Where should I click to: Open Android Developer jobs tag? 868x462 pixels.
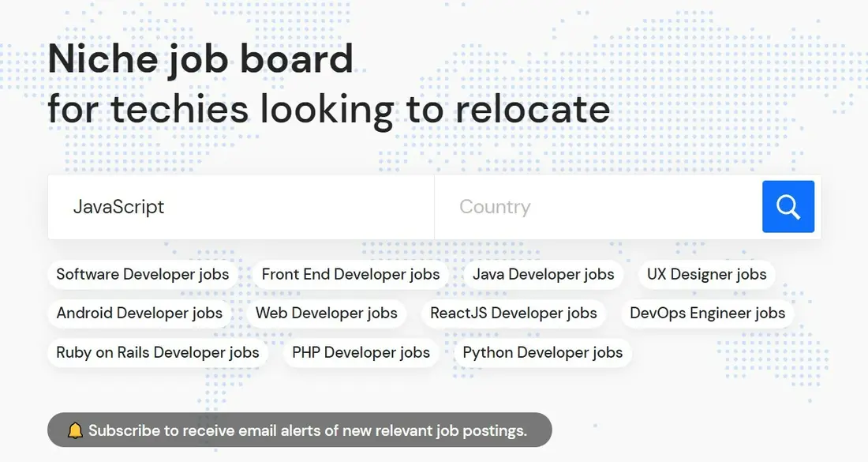click(x=140, y=313)
